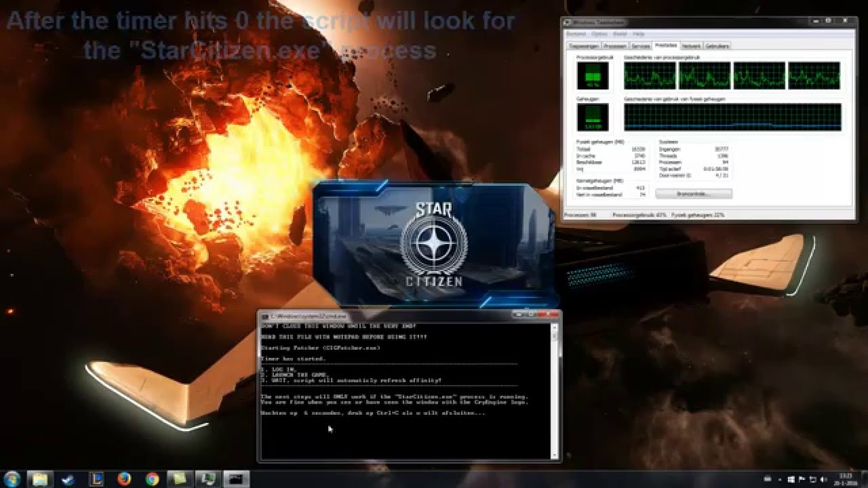Click the 'Timer has started.' line
Image resolution: width=868 pixels, height=488 pixels.
293,358
